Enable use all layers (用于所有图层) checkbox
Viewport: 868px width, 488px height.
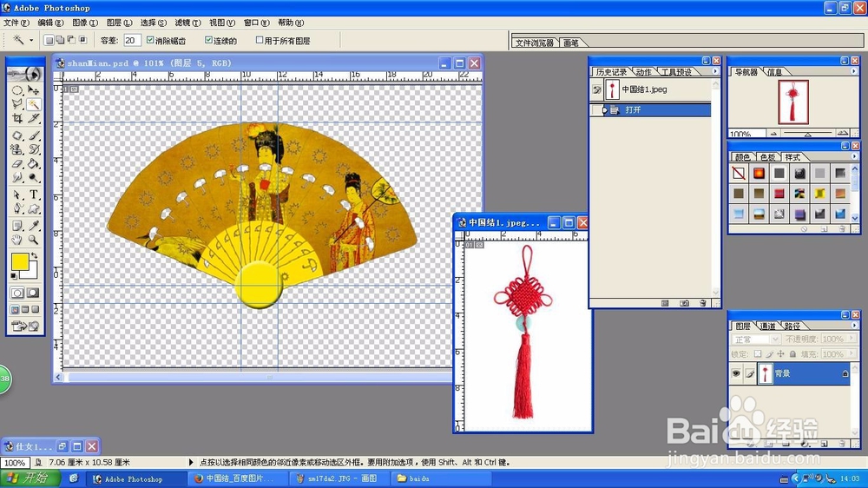tap(259, 40)
